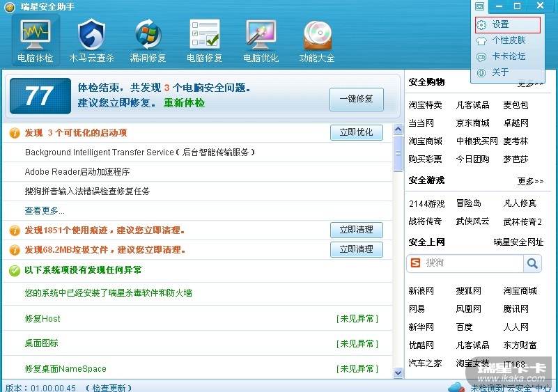
Task: Click scroll up arrow of results list
Action: [398, 129]
